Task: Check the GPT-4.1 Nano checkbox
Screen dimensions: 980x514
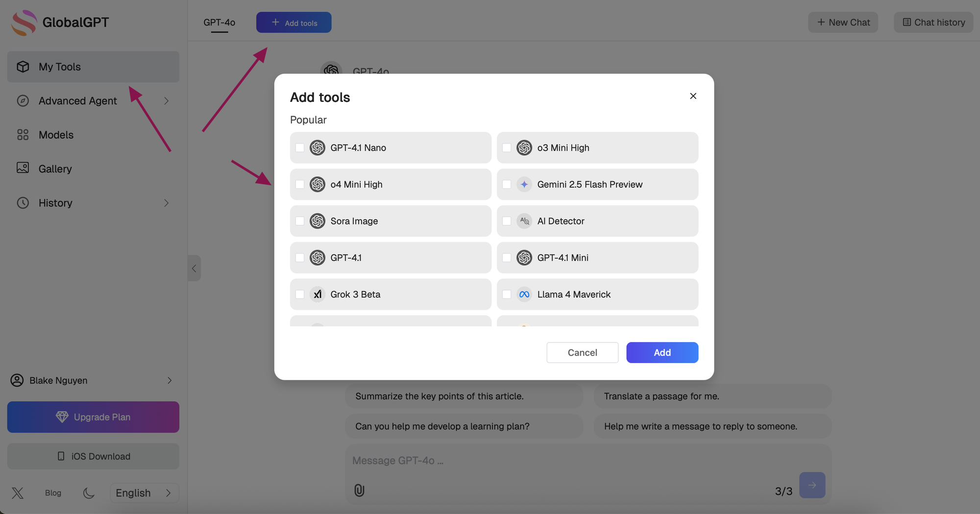Action: tap(300, 147)
